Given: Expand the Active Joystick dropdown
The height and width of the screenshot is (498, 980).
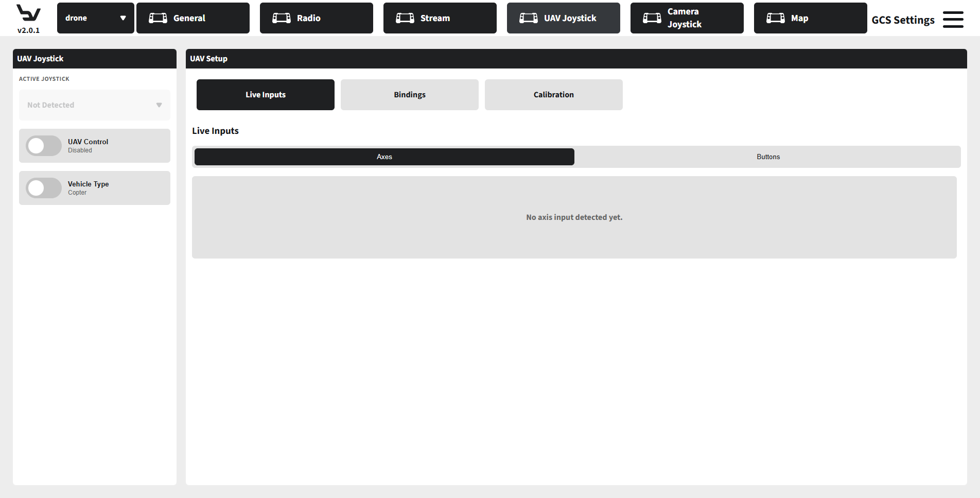Looking at the screenshot, I should tap(94, 105).
